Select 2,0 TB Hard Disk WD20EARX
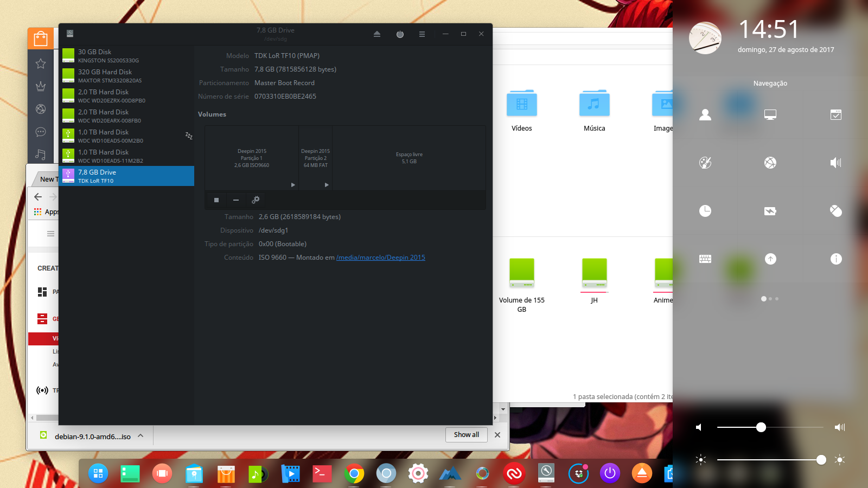Image resolution: width=868 pixels, height=488 pixels. [126, 116]
